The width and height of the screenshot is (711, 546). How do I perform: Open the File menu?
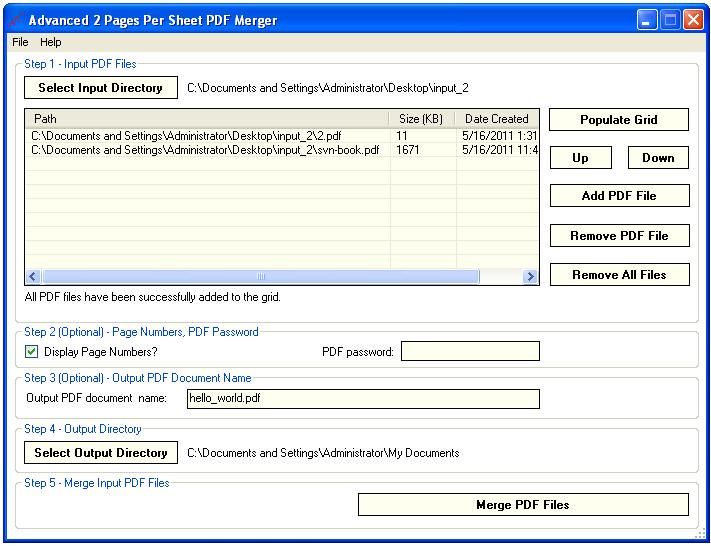(20, 42)
